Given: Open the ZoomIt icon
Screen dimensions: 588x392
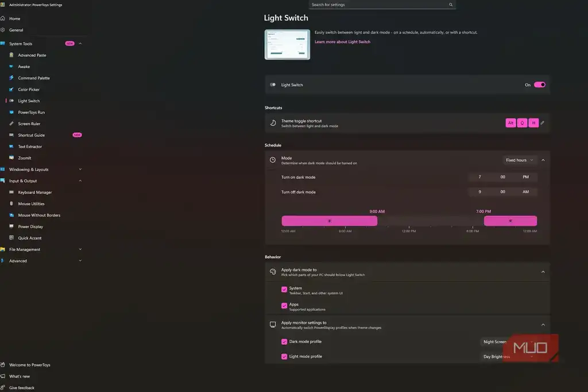Looking at the screenshot, I should point(11,157).
